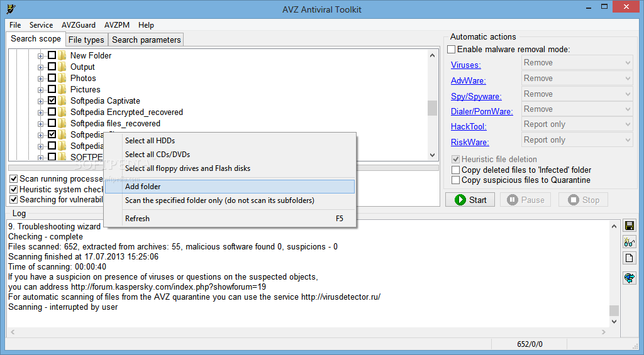Screen dimensions: 644x355
Task: Click the Softpedia Captivate folder icon
Action: [62, 101]
